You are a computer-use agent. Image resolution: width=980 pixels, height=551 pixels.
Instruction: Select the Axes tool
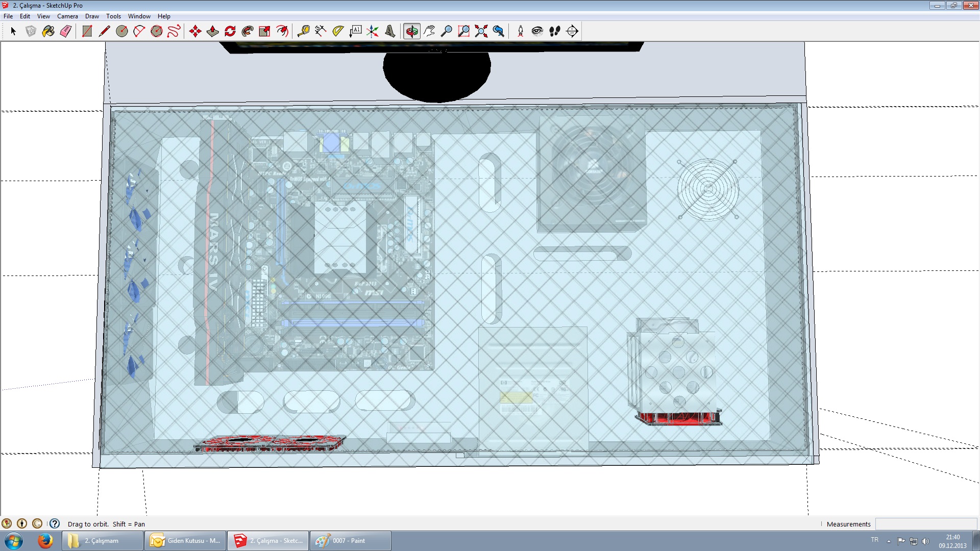click(373, 31)
